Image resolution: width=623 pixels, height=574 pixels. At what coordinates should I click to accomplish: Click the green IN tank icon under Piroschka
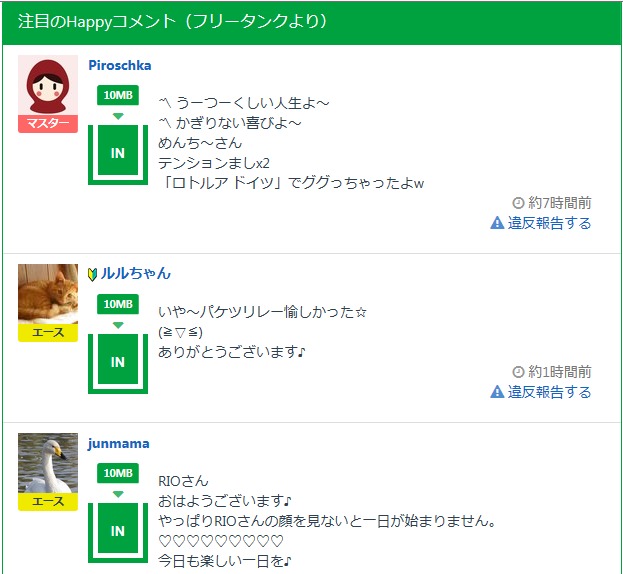point(118,153)
